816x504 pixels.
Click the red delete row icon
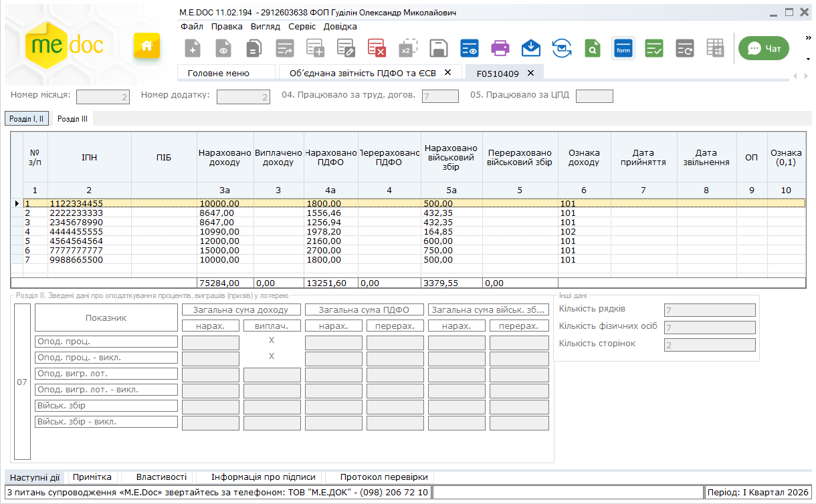point(377,48)
